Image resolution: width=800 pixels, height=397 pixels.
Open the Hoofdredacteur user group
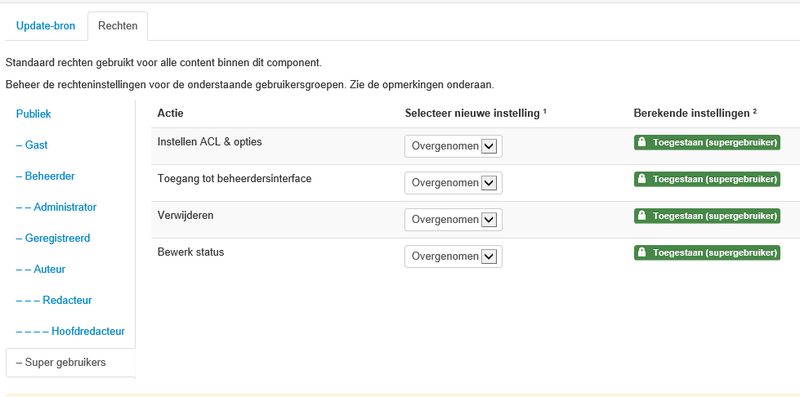tap(70, 331)
